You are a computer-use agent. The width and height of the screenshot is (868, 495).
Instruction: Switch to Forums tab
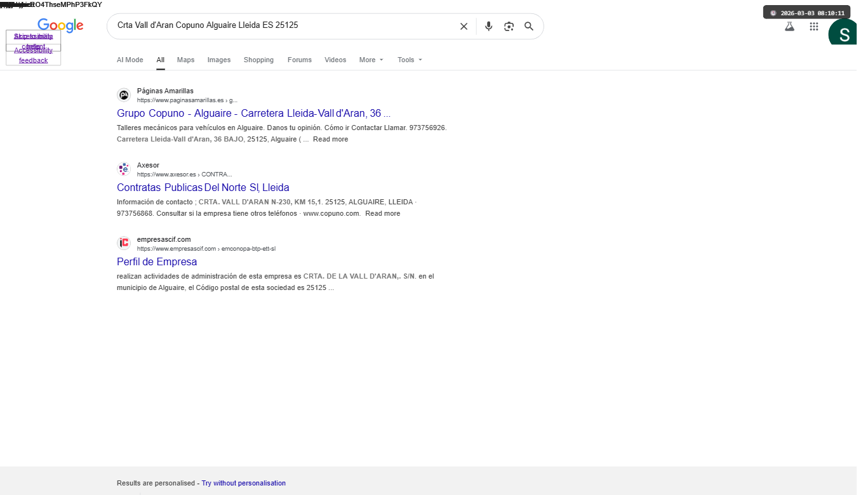click(300, 60)
